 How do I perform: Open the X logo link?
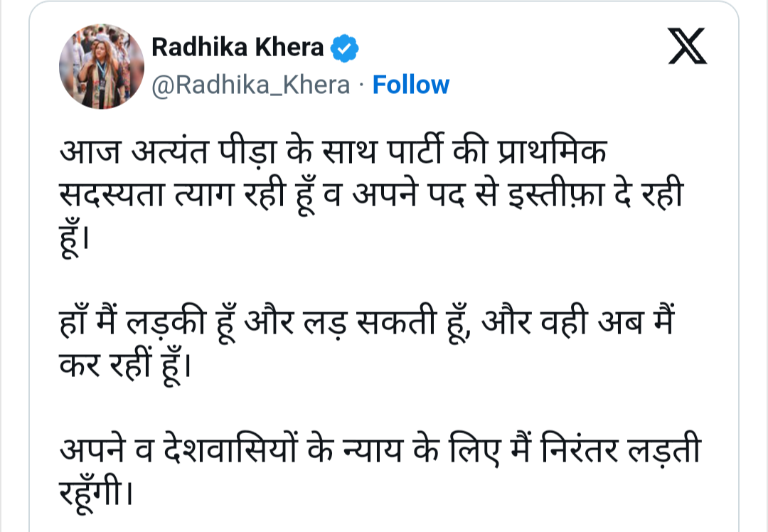pos(687,46)
